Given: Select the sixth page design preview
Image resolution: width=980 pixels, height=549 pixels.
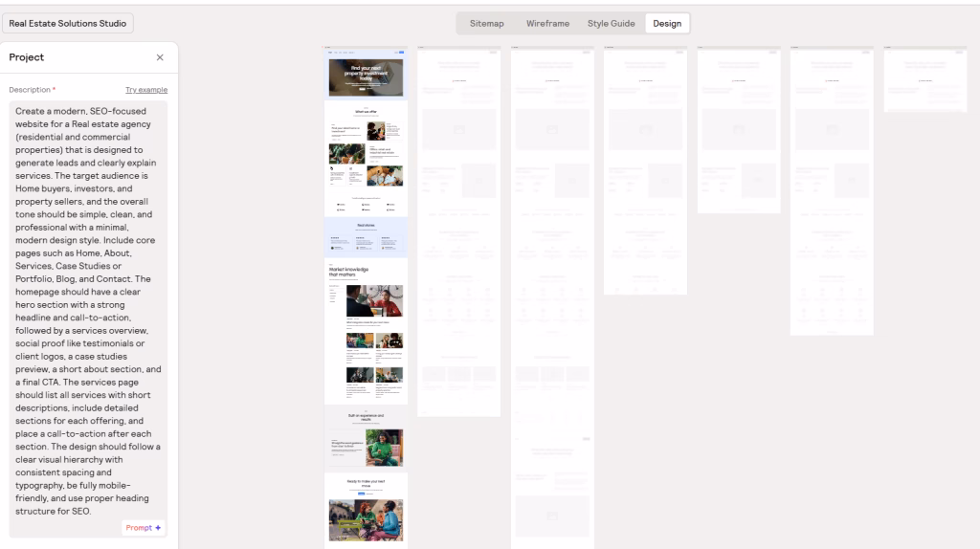Looking at the screenshot, I should coord(831,191).
